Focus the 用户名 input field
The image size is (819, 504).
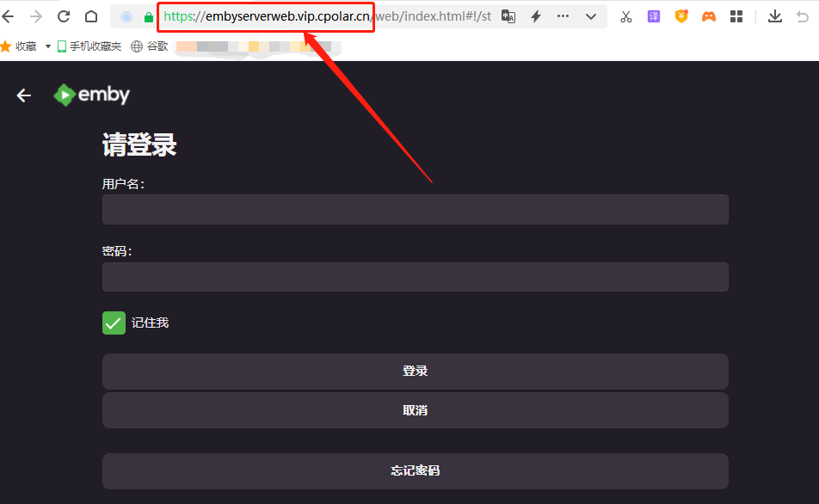(x=416, y=210)
